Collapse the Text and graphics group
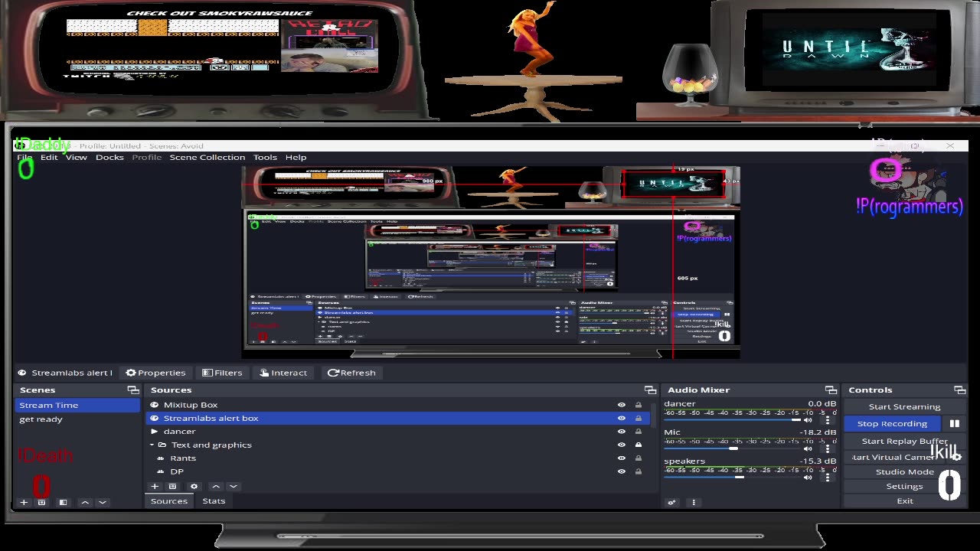 [152, 445]
